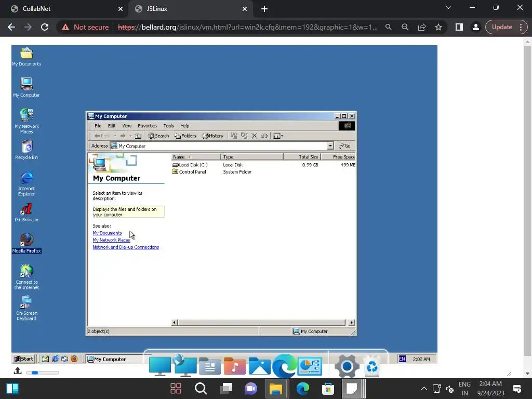The image size is (532, 399).
Task: Toggle the Folders pane
Action: [x=185, y=136]
